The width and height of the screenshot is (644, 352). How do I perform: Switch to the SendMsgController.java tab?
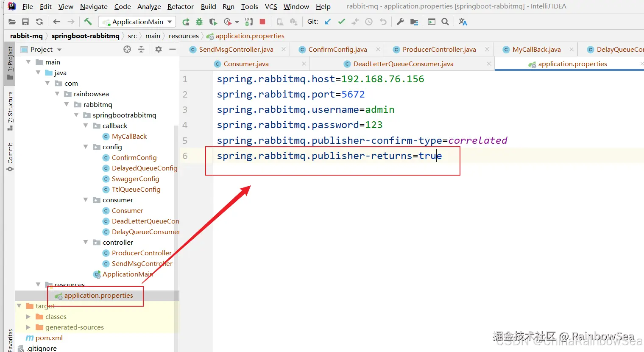pyautogui.click(x=236, y=49)
